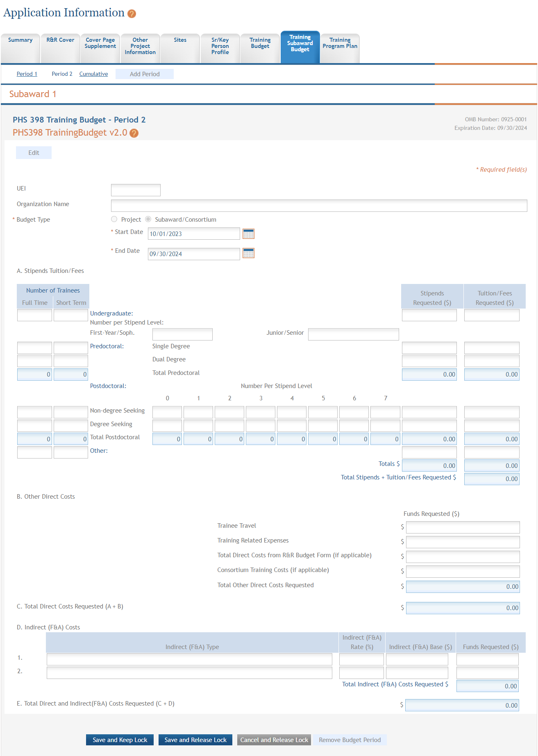Open the End Date calendar picker
Image resolution: width=538 pixels, height=756 pixels.
[x=248, y=253]
